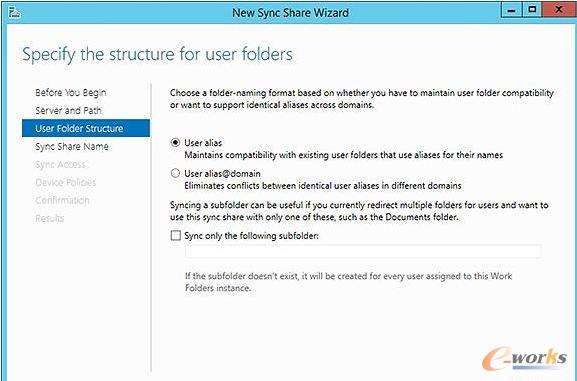Viewport: 577px width, 381px height.
Task: Click the Sync Access step
Action: click(60, 164)
